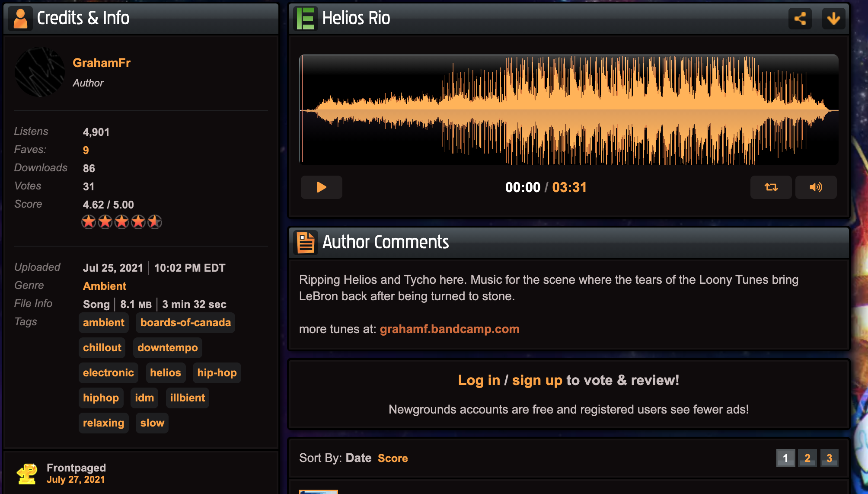Go to reviews page 3

point(829,458)
